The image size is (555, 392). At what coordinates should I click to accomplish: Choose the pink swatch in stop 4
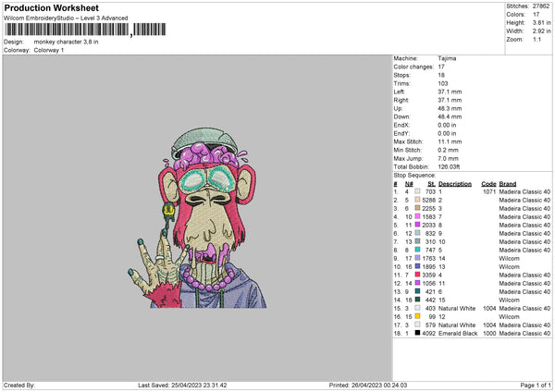click(418, 216)
